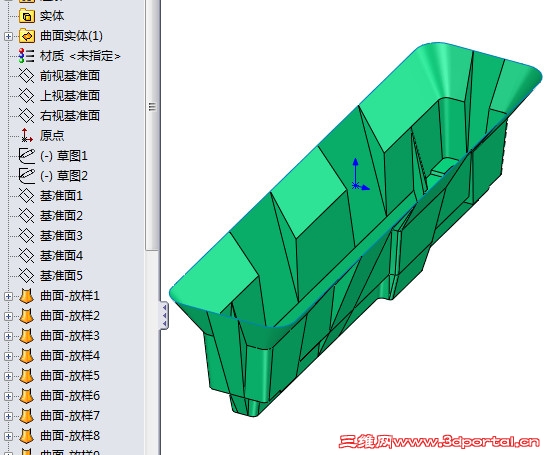
Task: Click the 上视基准面 plane icon
Action: pos(27,96)
